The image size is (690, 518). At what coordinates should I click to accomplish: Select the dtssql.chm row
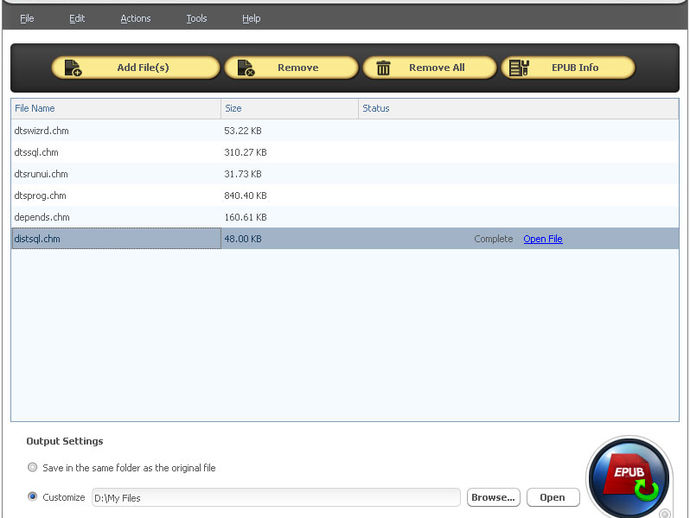pyautogui.click(x=345, y=152)
